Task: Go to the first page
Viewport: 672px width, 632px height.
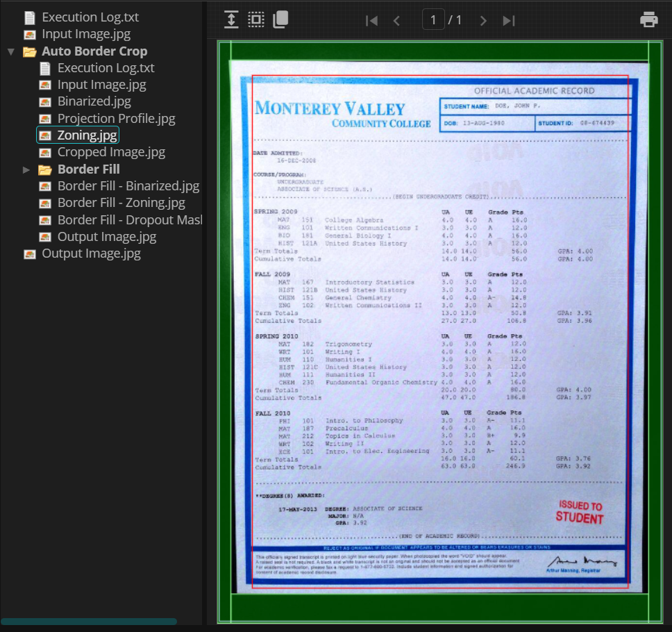Action: 371,21
